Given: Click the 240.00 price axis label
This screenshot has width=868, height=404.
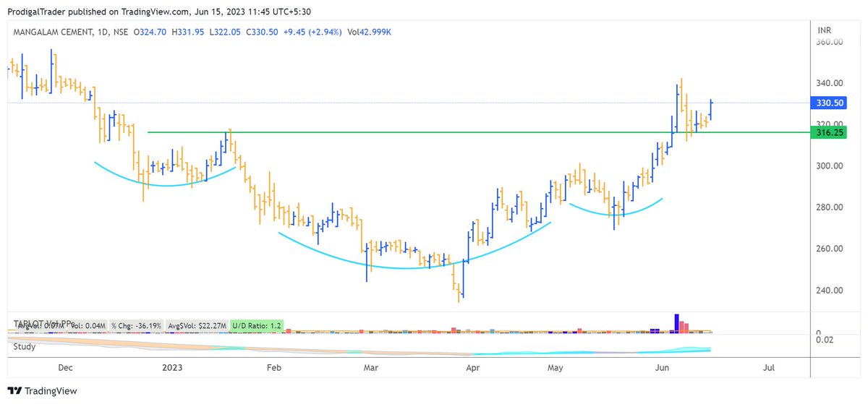Looking at the screenshot, I should 830,291.
